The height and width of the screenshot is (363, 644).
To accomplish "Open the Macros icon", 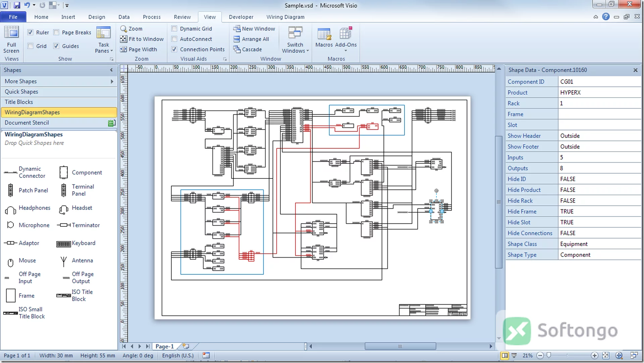I will (324, 37).
